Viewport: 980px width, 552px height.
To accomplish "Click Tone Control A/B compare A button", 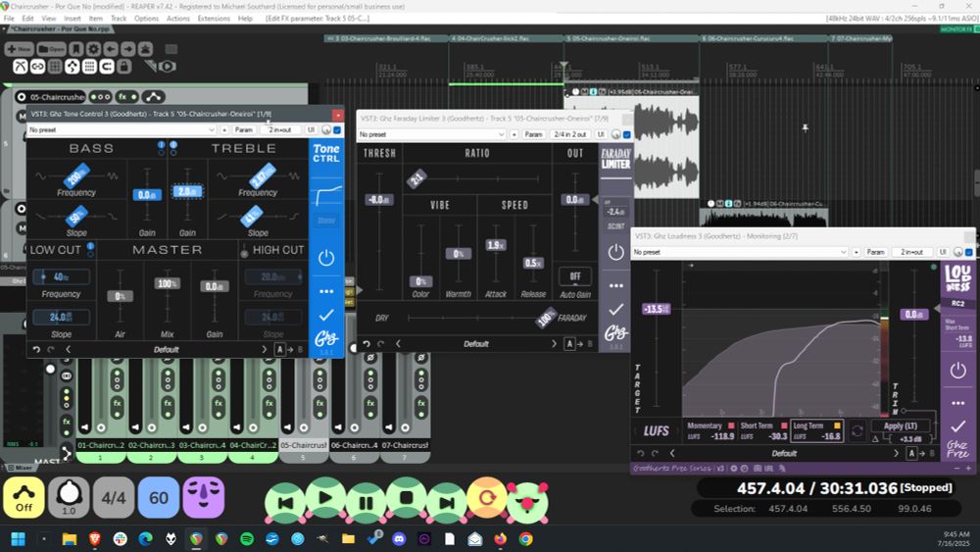I will click(279, 349).
